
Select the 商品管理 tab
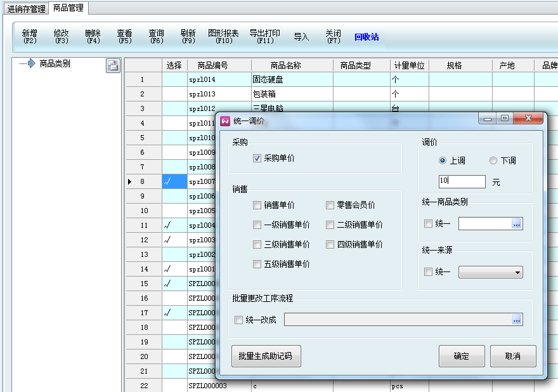click(x=68, y=8)
